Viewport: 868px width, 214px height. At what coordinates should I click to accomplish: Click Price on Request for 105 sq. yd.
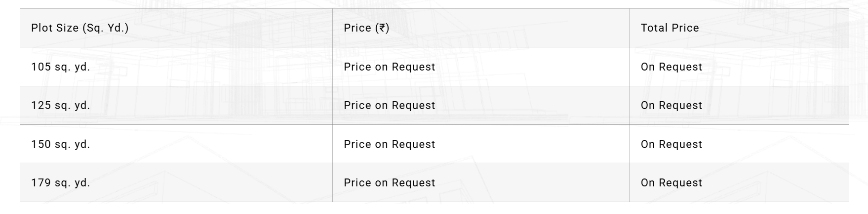(x=390, y=67)
